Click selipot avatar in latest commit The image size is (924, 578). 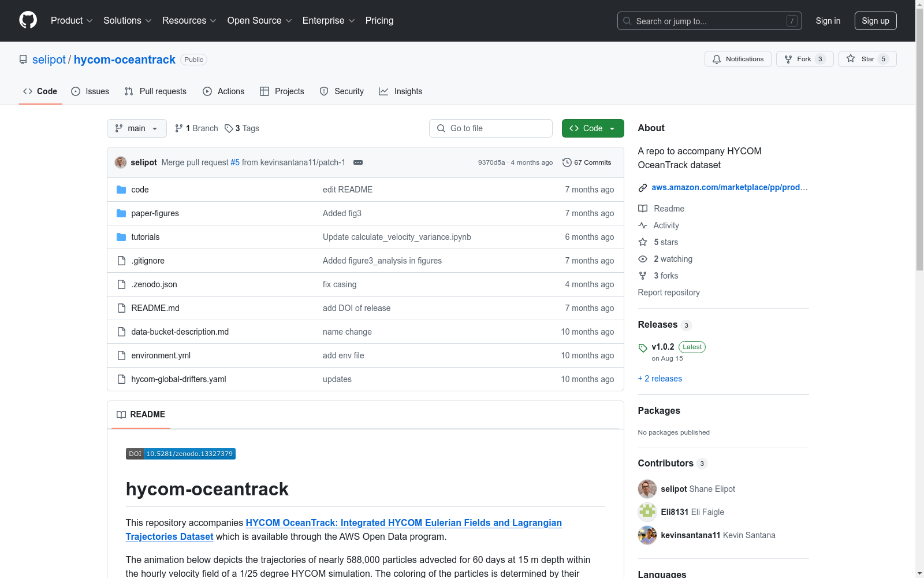pos(121,162)
